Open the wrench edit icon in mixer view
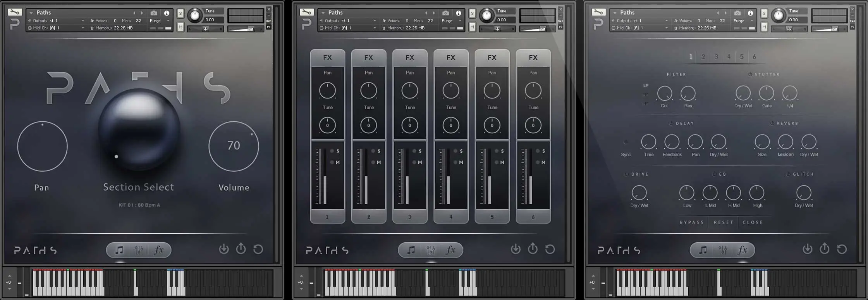 click(306, 12)
